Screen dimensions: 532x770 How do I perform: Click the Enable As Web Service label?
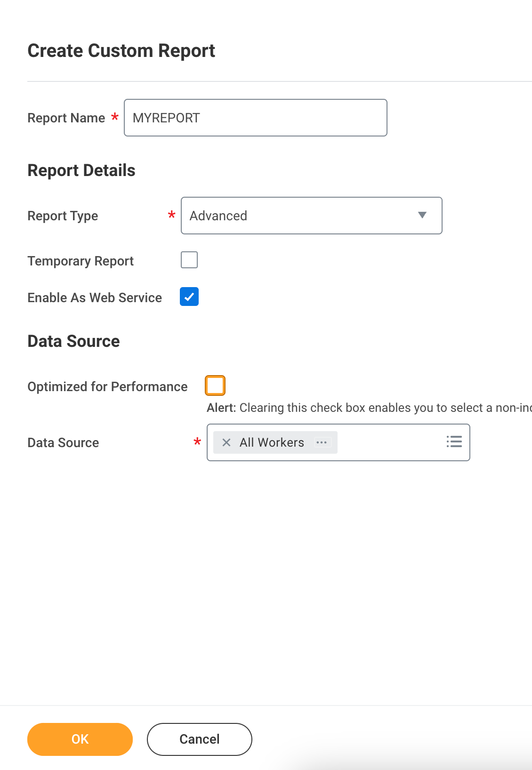95,297
